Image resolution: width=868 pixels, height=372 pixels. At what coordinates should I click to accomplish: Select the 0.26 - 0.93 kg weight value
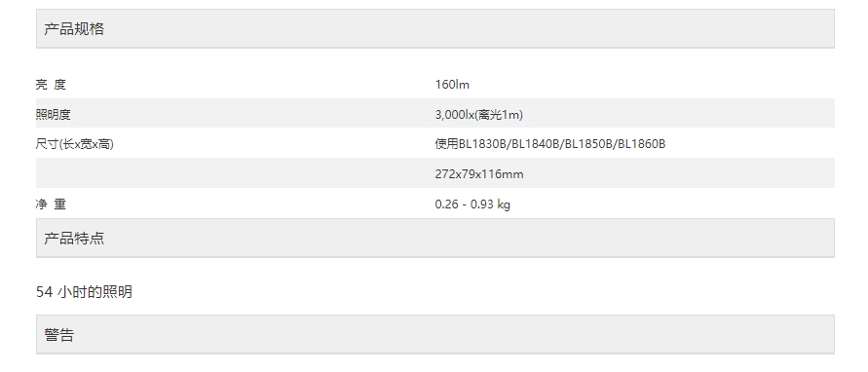[472, 204]
